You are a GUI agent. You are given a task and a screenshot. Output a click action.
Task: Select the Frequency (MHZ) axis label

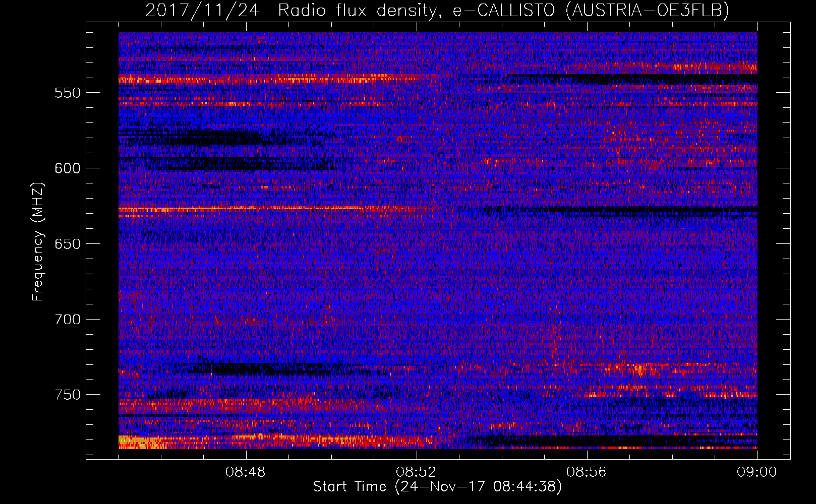click(38, 242)
